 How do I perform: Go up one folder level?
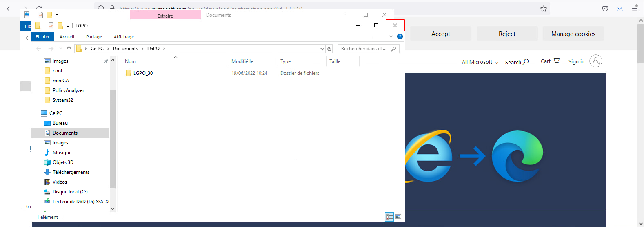coord(69,49)
